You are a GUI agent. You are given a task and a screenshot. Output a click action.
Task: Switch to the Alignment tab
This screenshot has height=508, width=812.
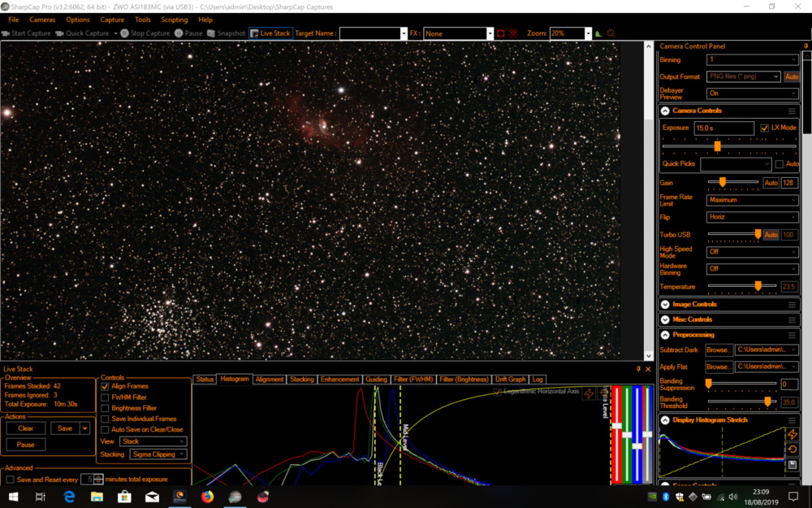(x=270, y=380)
